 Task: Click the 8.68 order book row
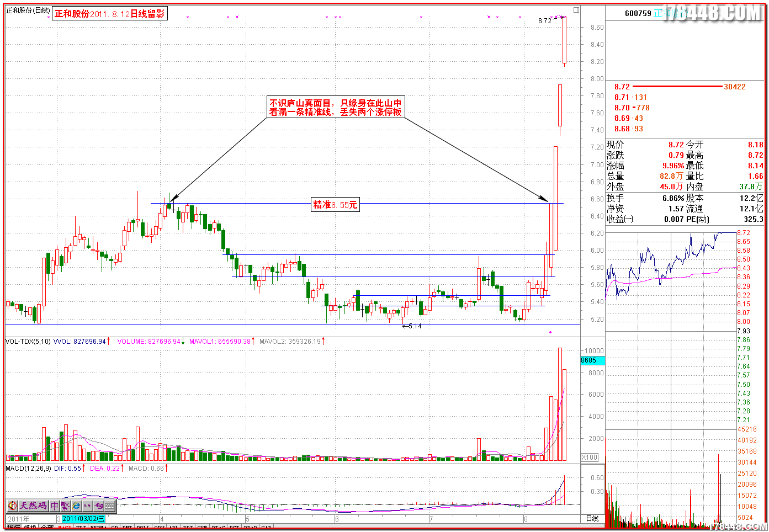pos(629,129)
